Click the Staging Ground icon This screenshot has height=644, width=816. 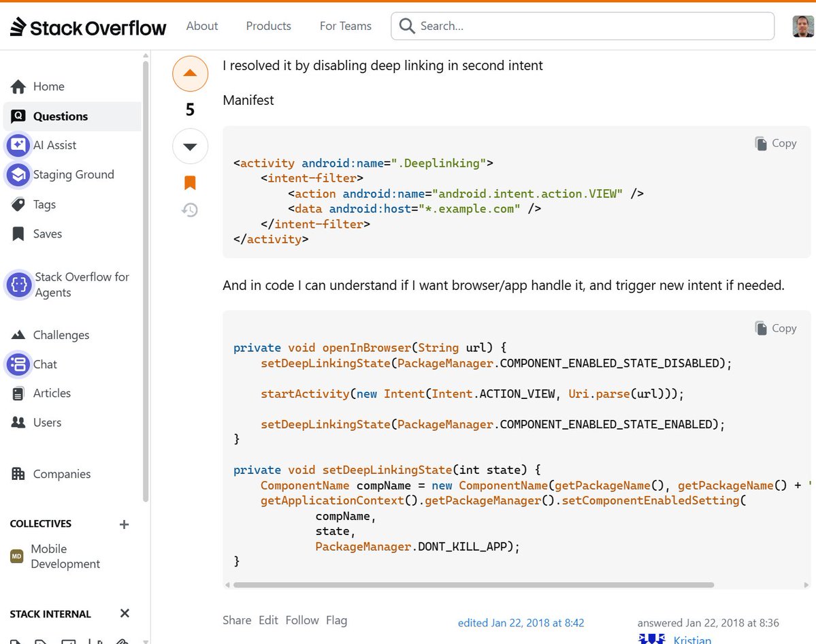point(18,175)
